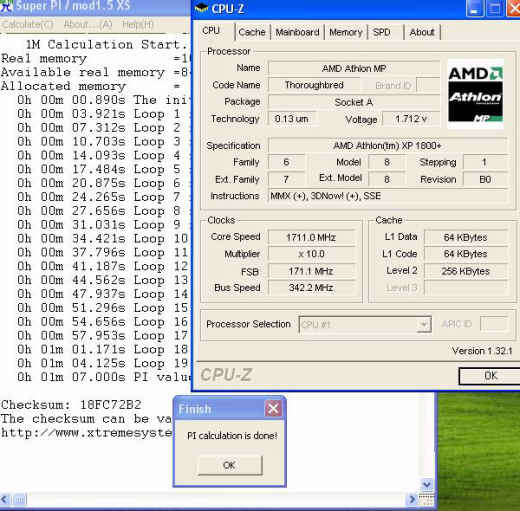Select the SPD tab in CPU-Z

382,32
